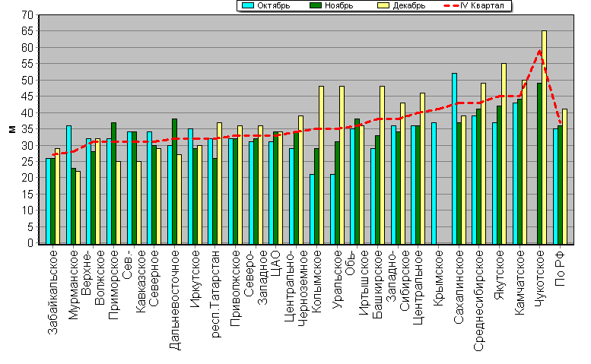Click the 'Забайкальское' category label

[52, 292]
